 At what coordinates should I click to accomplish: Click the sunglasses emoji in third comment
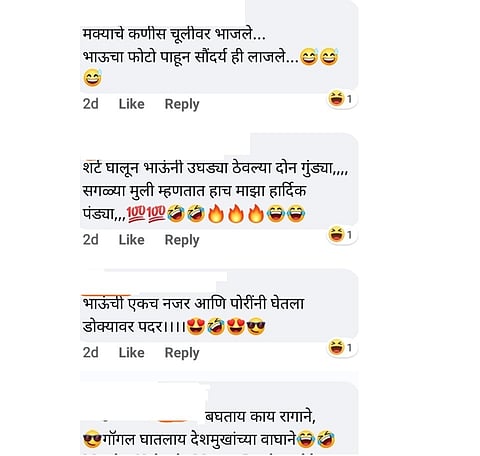256,326
